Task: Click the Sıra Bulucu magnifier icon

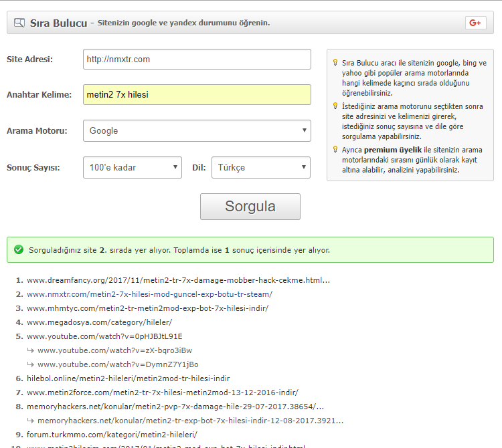Action: tap(19, 23)
